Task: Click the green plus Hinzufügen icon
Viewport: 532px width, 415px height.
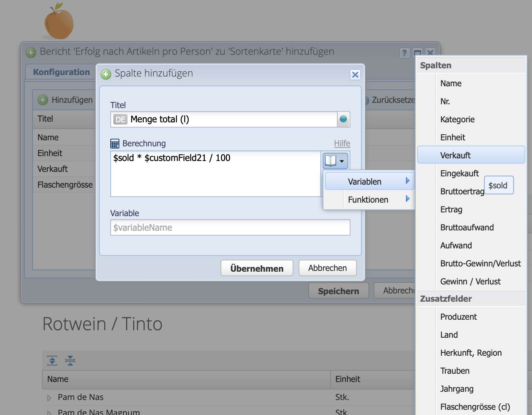Action: 42,99
